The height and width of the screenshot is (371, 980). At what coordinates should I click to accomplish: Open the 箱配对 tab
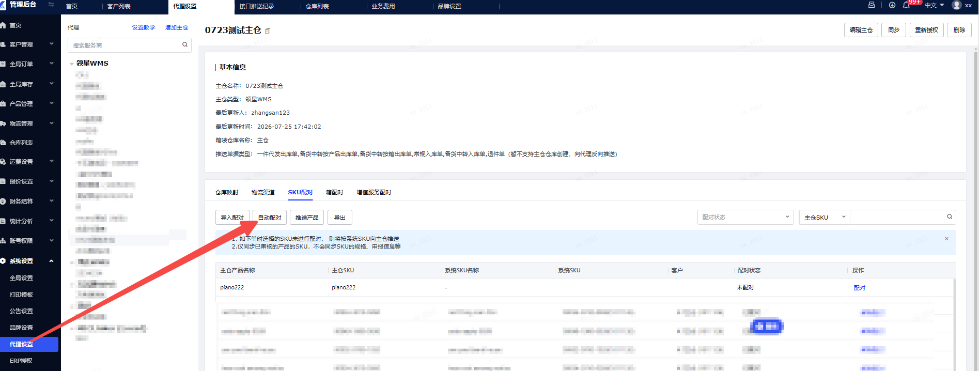(x=334, y=192)
